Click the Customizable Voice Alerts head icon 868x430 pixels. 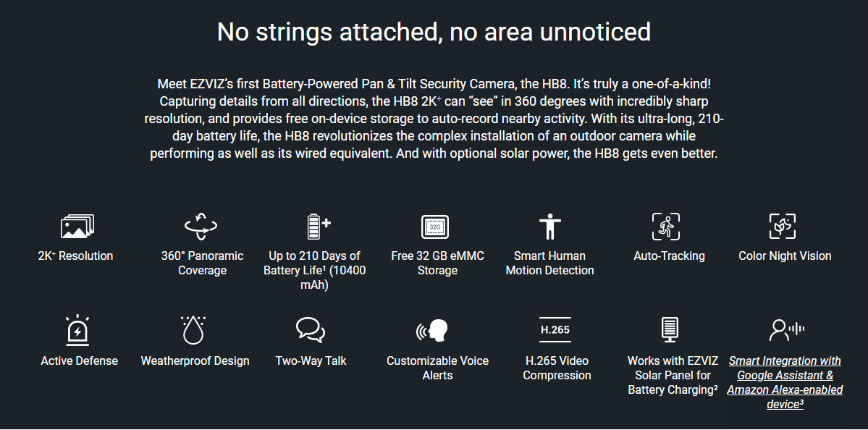tap(431, 330)
